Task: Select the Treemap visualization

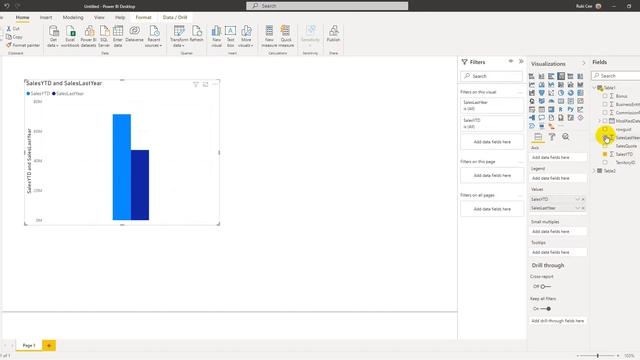Action: click(x=580, y=93)
